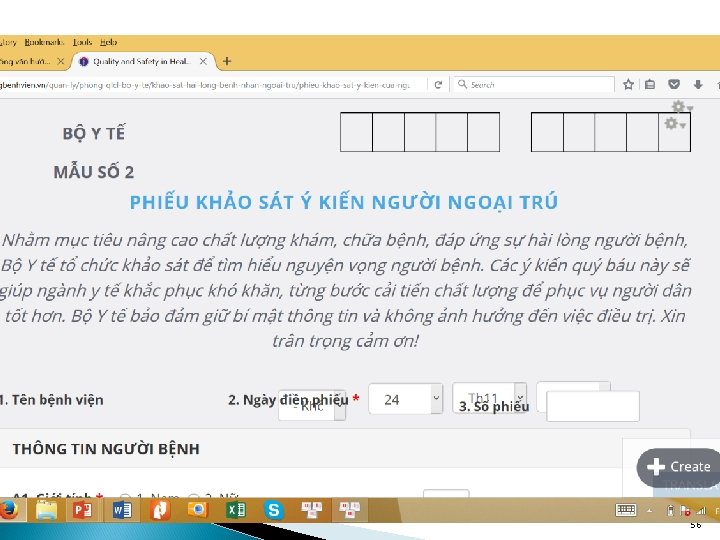Open Firefox from the taskbar
The image size is (720, 540).
[x=8, y=510]
